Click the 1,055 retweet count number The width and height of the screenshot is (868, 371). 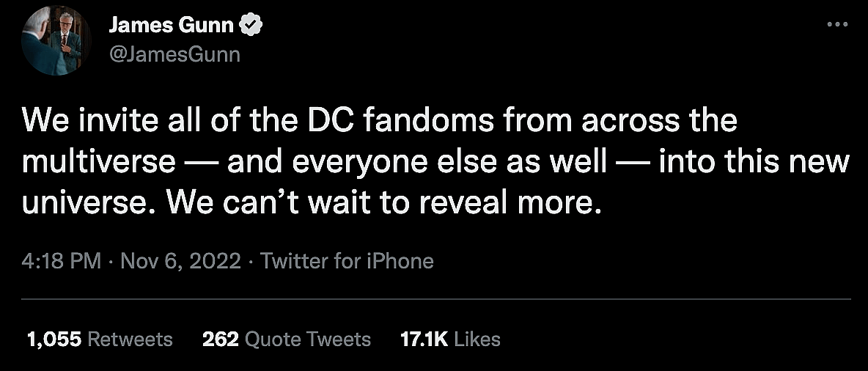click(x=54, y=339)
